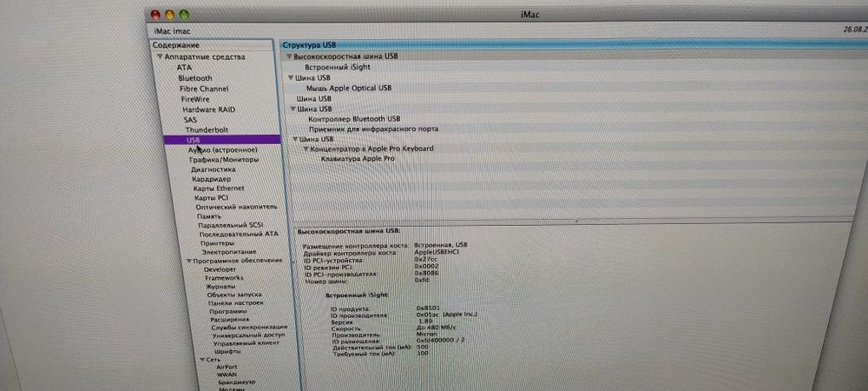
Task: Collapse Концентратор в Apple Pro Keyboard node
Action: click(x=306, y=149)
